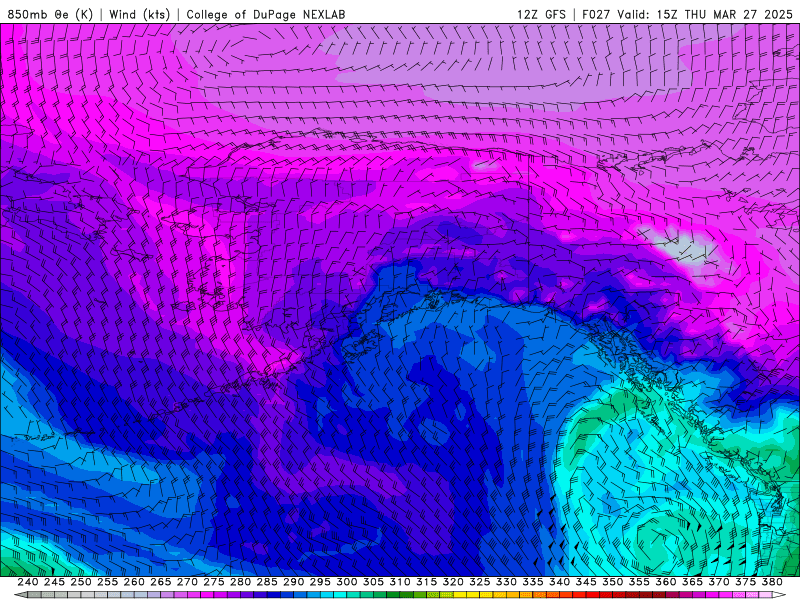Viewport: 800px width, 600px height.
Task: Click the 255 color scale label
Action: click(x=108, y=582)
